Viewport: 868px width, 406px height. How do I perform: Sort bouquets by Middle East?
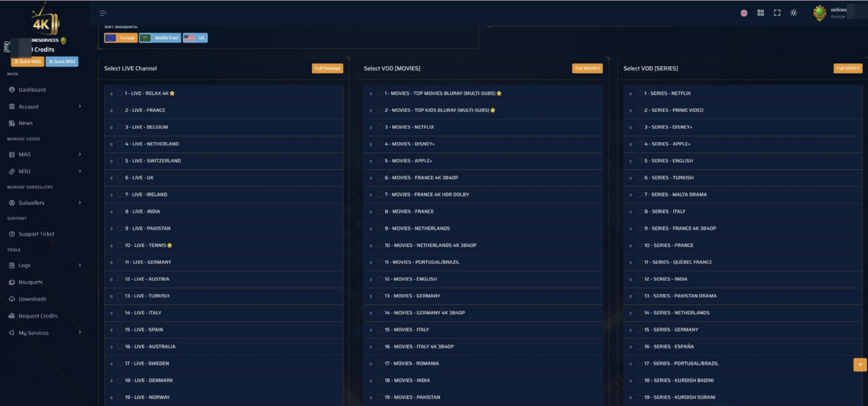[x=160, y=38]
